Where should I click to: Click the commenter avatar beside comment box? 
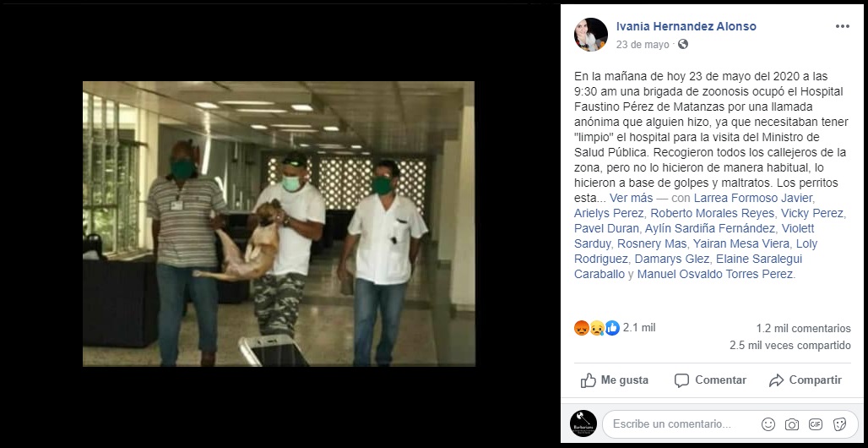click(x=583, y=423)
